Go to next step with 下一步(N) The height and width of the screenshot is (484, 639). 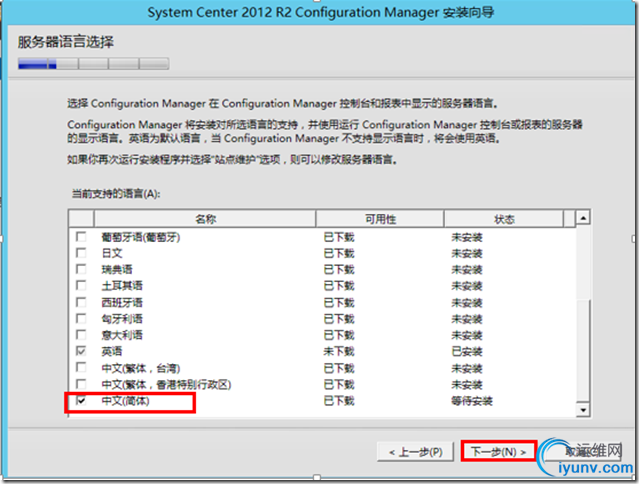tap(498, 451)
